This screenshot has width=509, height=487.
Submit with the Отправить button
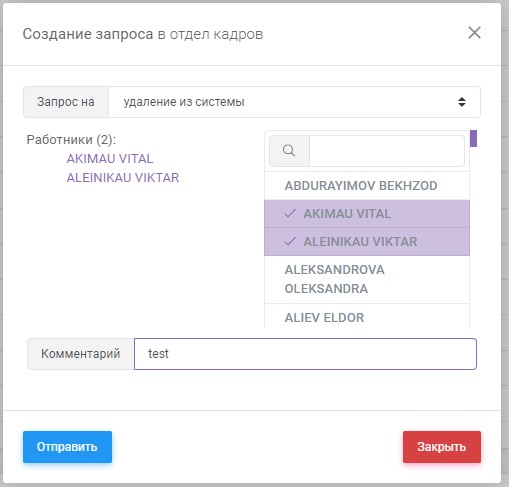(67, 447)
